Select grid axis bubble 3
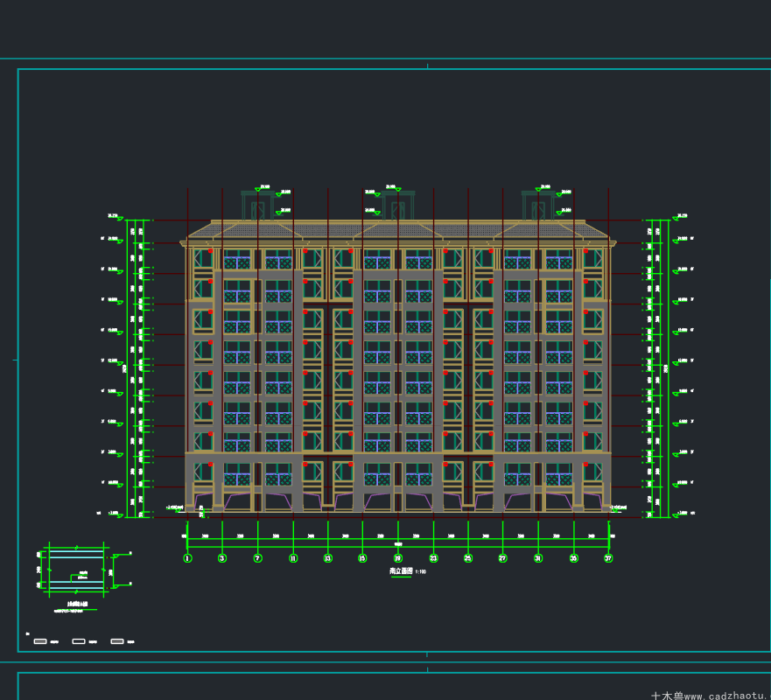Screen dimensions: 771x700 point(222,558)
